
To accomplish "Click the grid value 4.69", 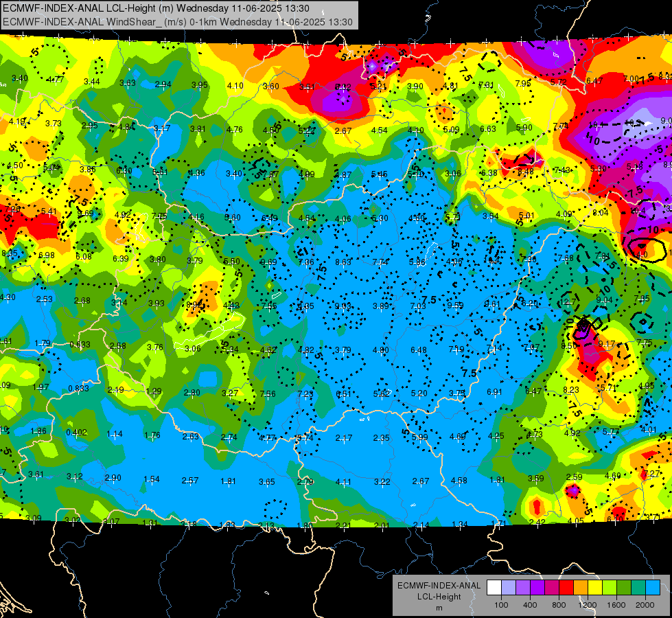I will pyautogui.click(x=458, y=436).
